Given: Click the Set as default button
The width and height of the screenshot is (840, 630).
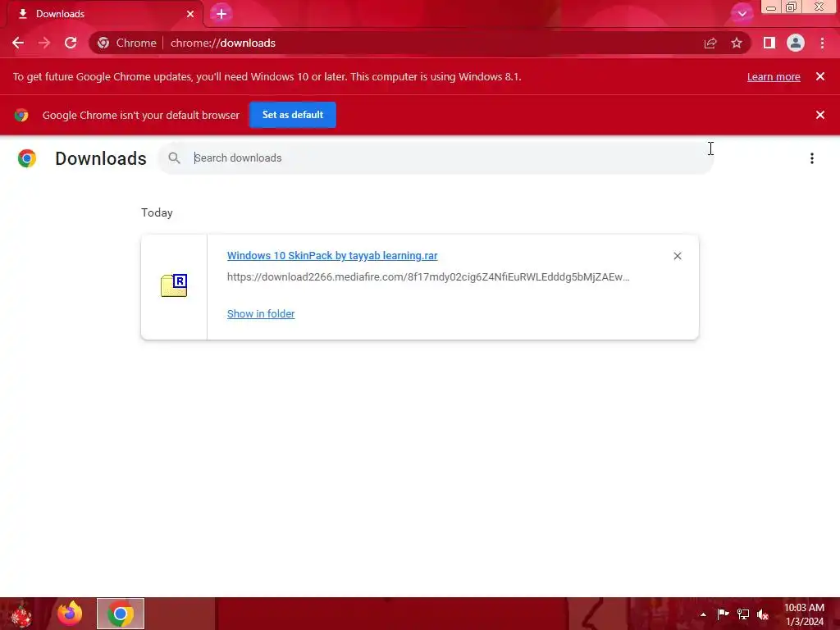Looking at the screenshot, I should click(x=293, y=115).
